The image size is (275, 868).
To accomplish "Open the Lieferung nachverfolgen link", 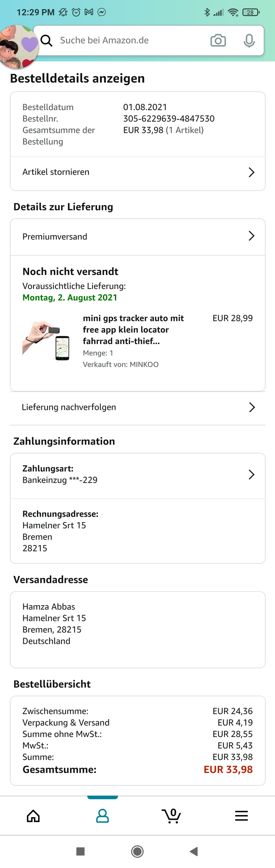I will click(x=69, y=407).
